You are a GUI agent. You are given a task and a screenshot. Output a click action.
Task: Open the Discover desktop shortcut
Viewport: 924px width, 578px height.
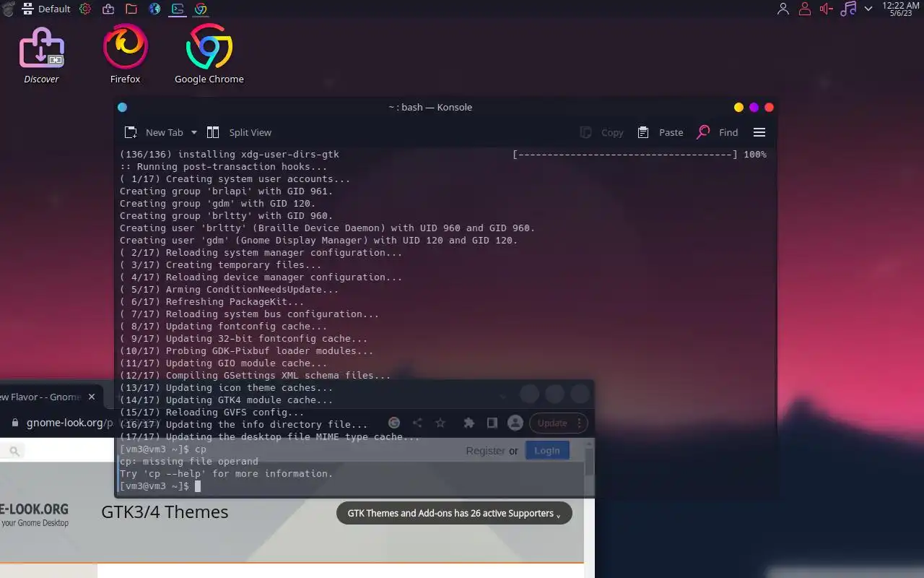(41, 55)
